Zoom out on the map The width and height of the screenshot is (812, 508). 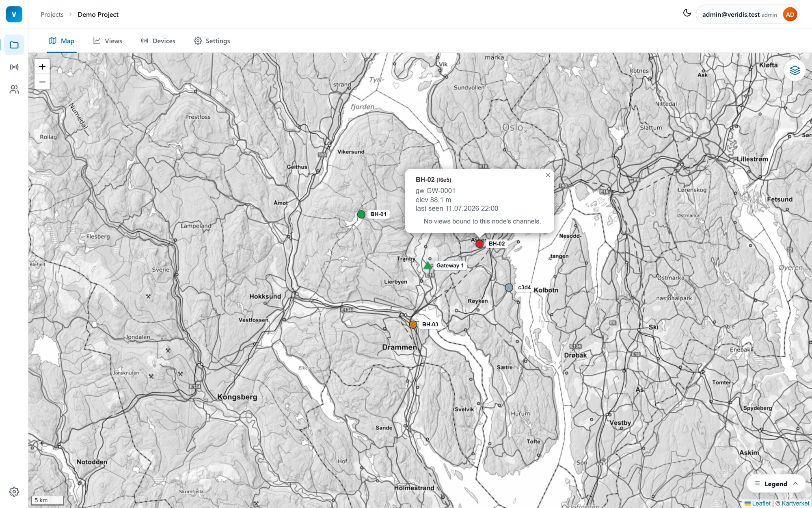42,82
